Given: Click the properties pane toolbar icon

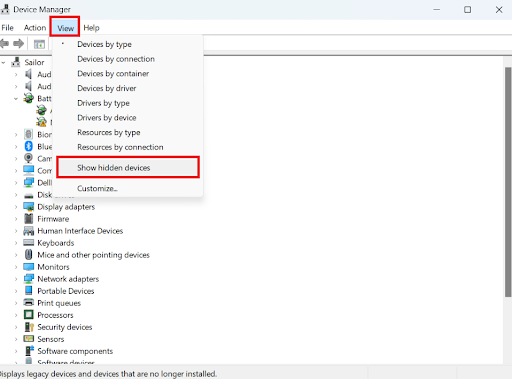Looking at the screenshot, I should point(39,44).
